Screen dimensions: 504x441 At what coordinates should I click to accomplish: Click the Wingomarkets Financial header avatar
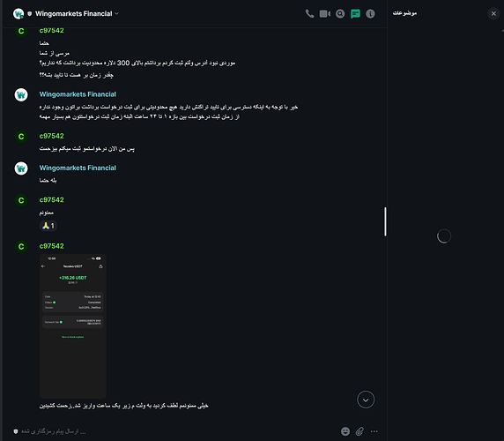[19, 13]
